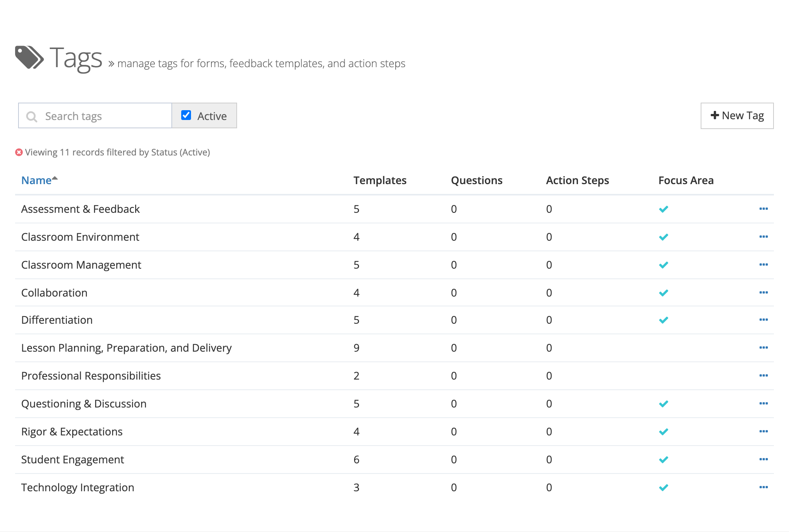The image size is (789, 532).
Task: Open more options for Collaboration
Action: (x=763, y=292)
